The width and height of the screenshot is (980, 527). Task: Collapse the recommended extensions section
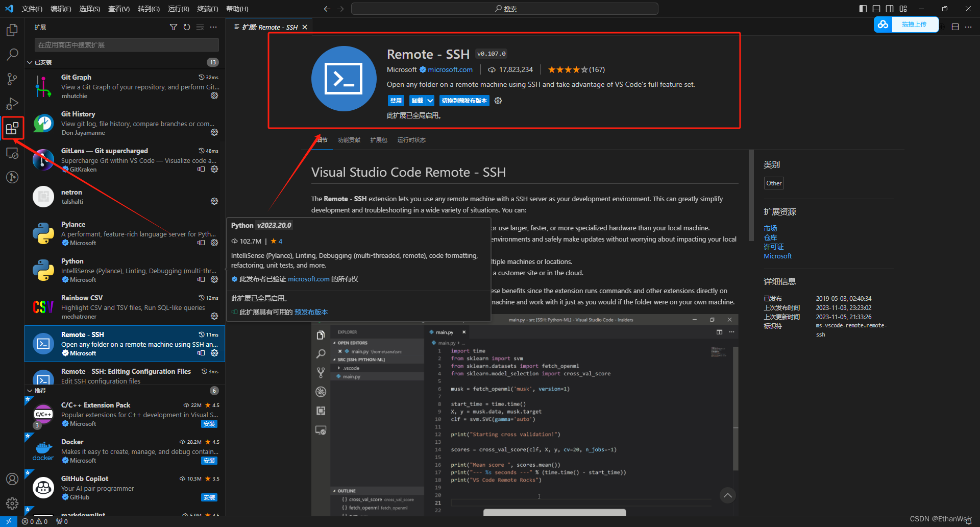[30, 391]
